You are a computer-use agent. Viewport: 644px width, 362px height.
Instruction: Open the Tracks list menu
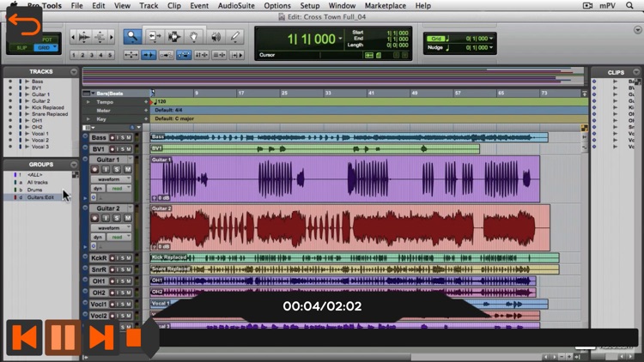pyautogui.click(x=74, y=72)
